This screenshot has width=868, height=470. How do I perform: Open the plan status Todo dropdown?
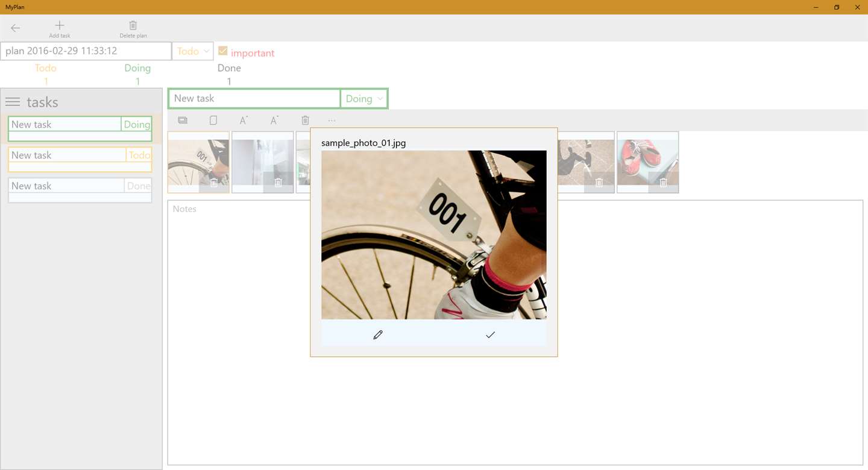coord(193,51)
